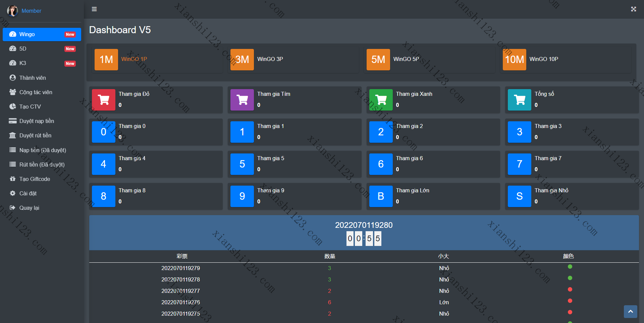
Task: Open Duyệt nạp tiền page
Action: pos(42,121)
